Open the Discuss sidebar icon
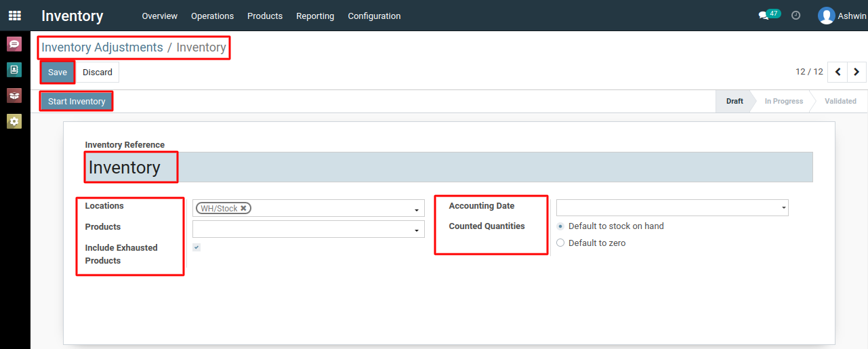 click(x=14, y=44)
